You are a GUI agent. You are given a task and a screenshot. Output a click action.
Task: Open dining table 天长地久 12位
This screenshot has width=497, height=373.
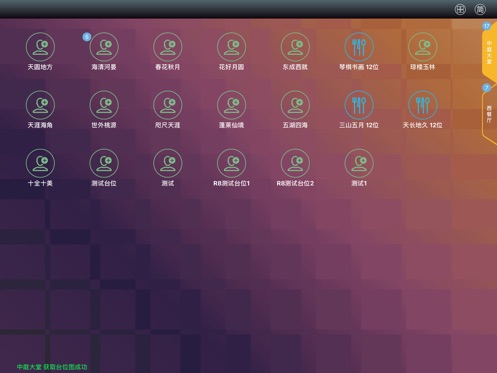pyautogui.click(x=423, y=105)
